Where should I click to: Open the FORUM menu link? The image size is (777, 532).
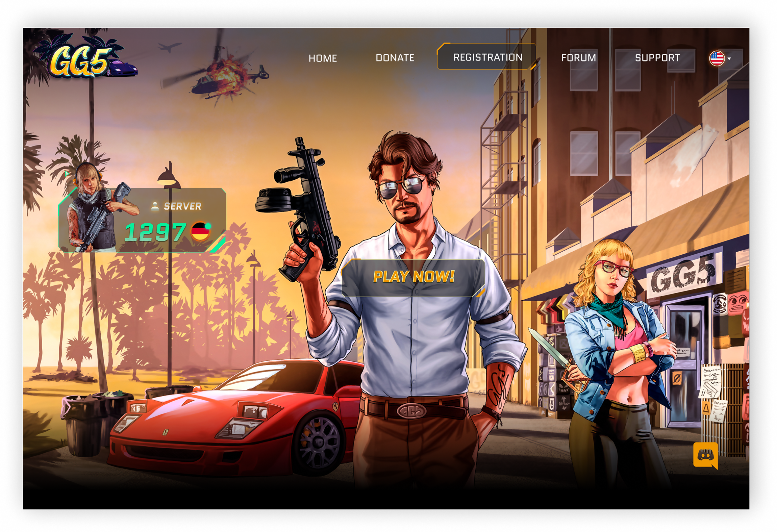578,58
